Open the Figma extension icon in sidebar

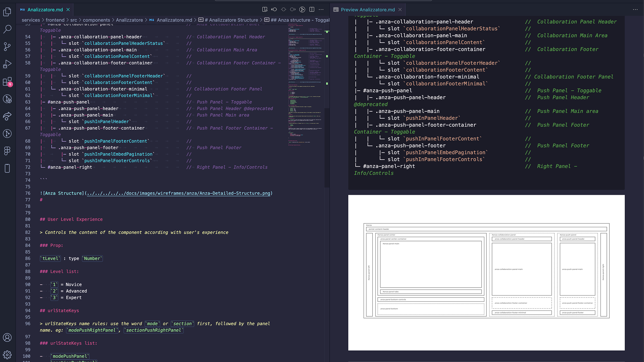click(x=7, y=151)
